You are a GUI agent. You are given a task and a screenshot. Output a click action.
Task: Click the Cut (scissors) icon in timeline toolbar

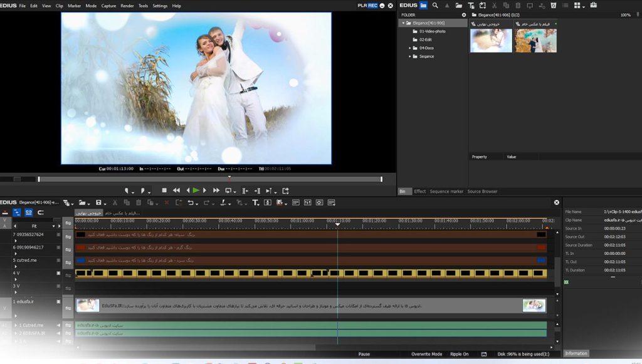click(115, 202)
